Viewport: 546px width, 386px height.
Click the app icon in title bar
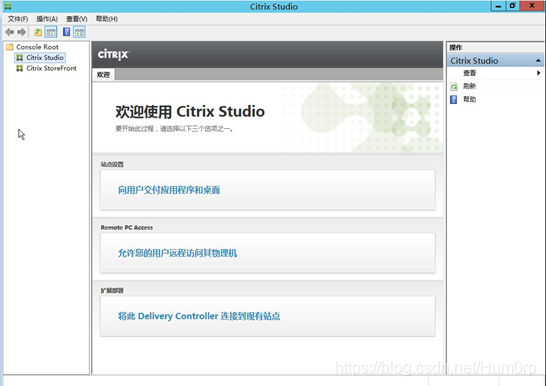tap(8, 6)
